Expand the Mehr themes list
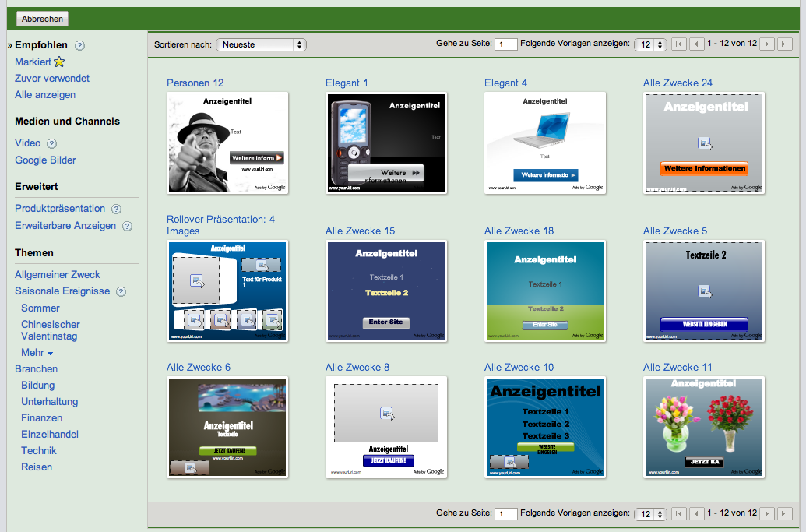Image resolution: width=806 pixels, height=532 pixels. (37, 353)
